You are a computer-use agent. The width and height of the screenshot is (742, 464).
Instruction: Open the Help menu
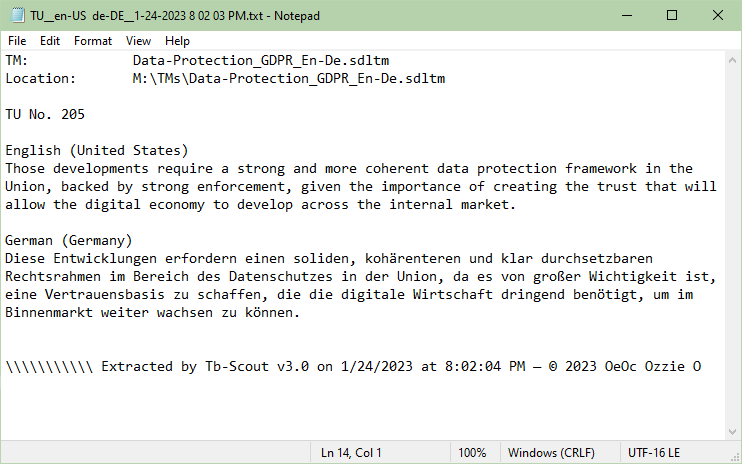click(x=177, y=41)
